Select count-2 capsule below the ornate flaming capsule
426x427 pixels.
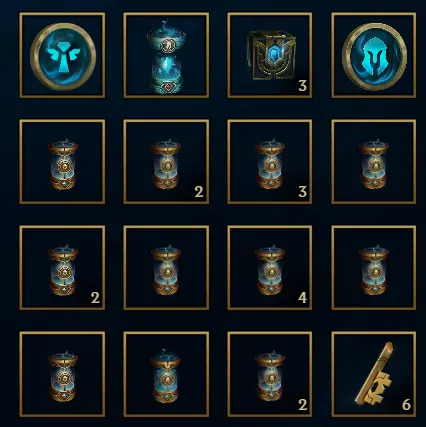[166, 164]
